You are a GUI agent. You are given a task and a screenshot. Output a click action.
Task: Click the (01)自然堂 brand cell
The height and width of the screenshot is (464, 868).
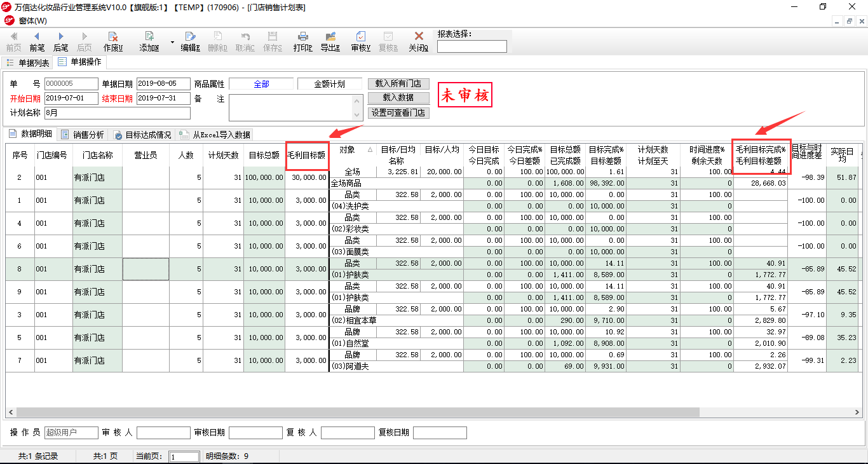398,343
